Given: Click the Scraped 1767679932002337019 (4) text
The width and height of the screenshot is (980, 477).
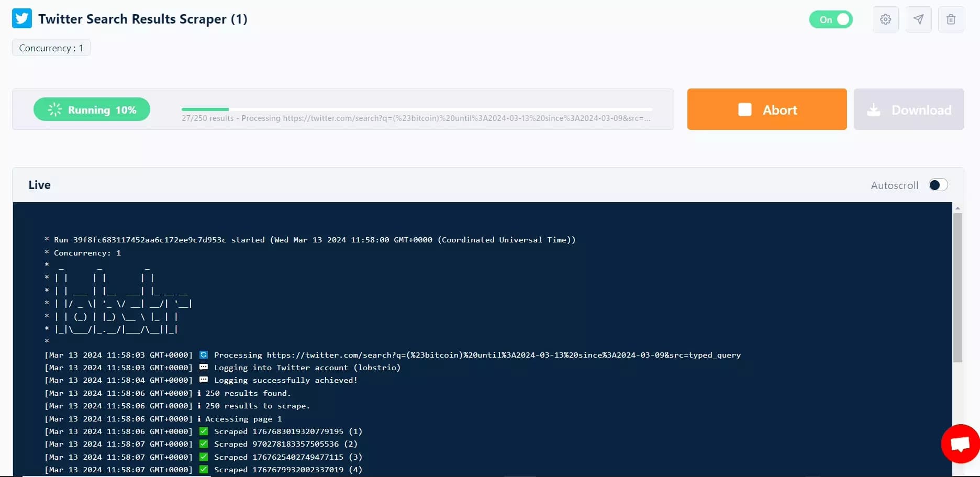Looking at the screenshot, I should (288, 470).
